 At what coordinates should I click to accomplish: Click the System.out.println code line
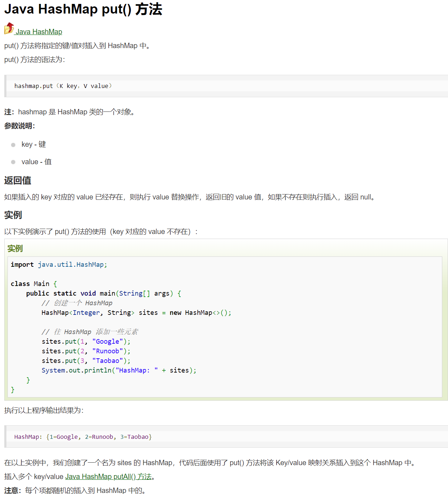coord(119,370)
